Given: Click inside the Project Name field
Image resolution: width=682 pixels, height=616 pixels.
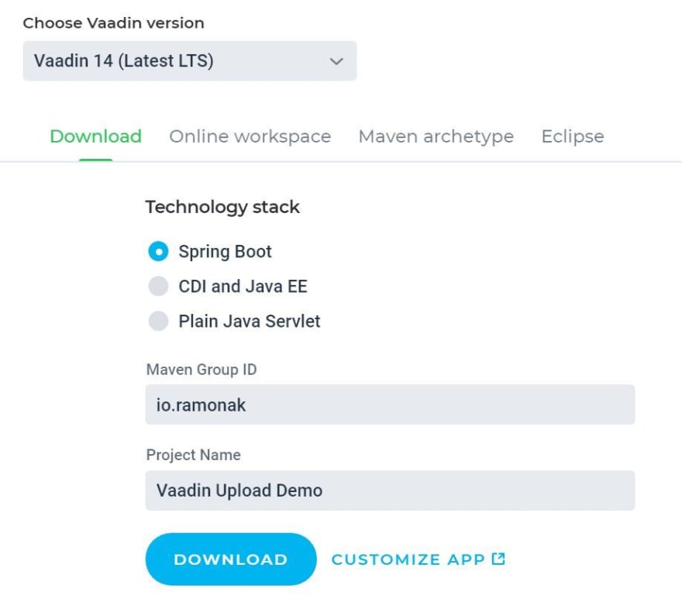Looking at the screenshot, I should pos(390,490).
